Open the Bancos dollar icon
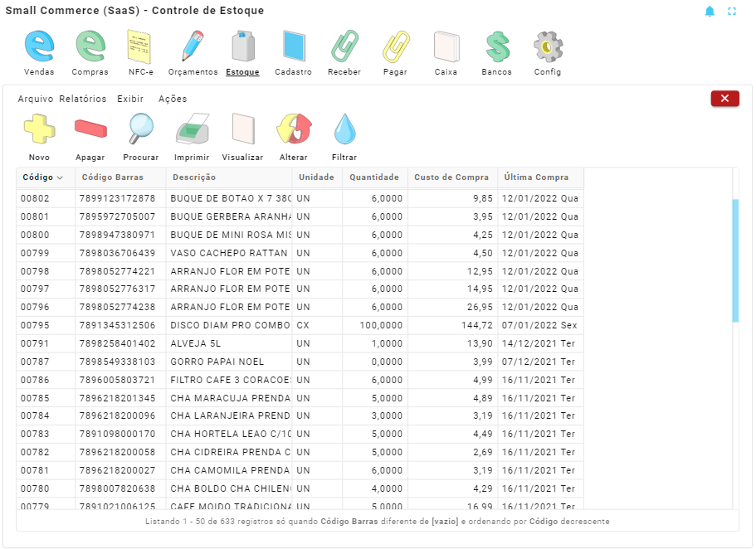Screen dimensions: 756x549 coord(496,47)
